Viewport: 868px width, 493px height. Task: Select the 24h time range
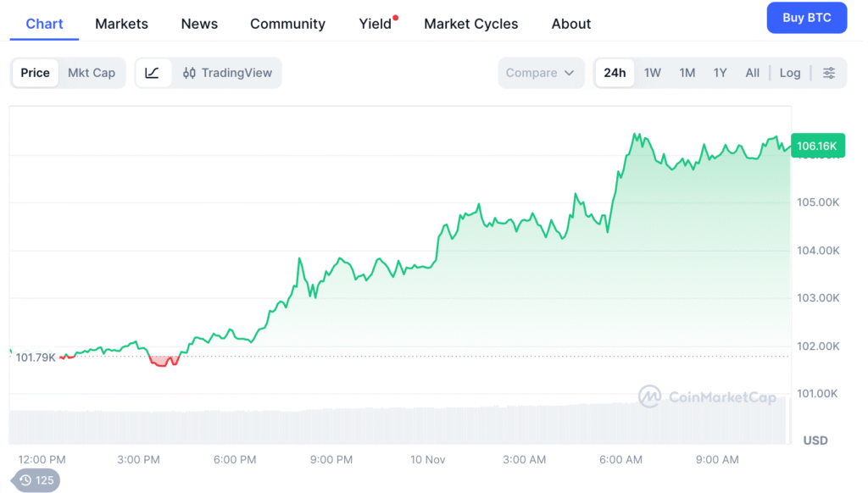tap(615, 73)
